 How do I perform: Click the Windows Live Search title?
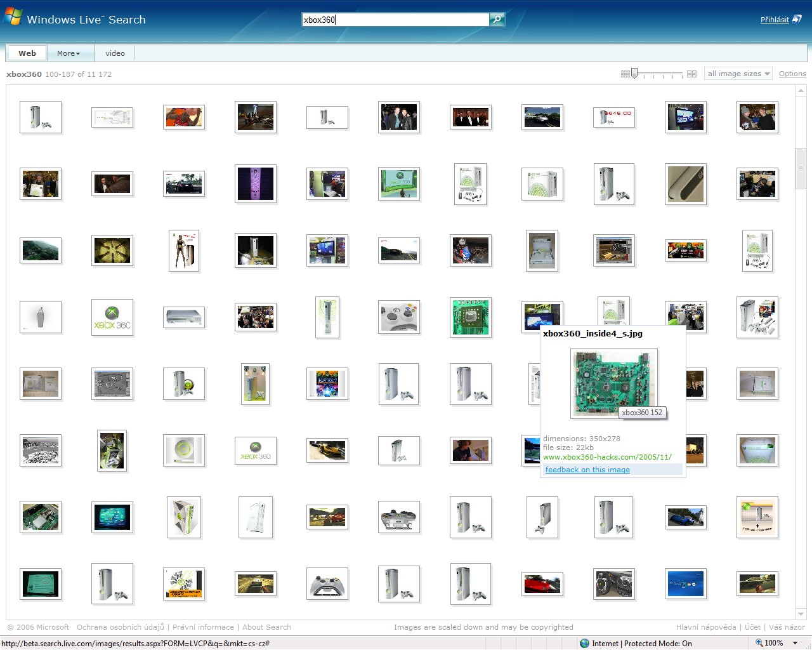[x=86, y=20]
